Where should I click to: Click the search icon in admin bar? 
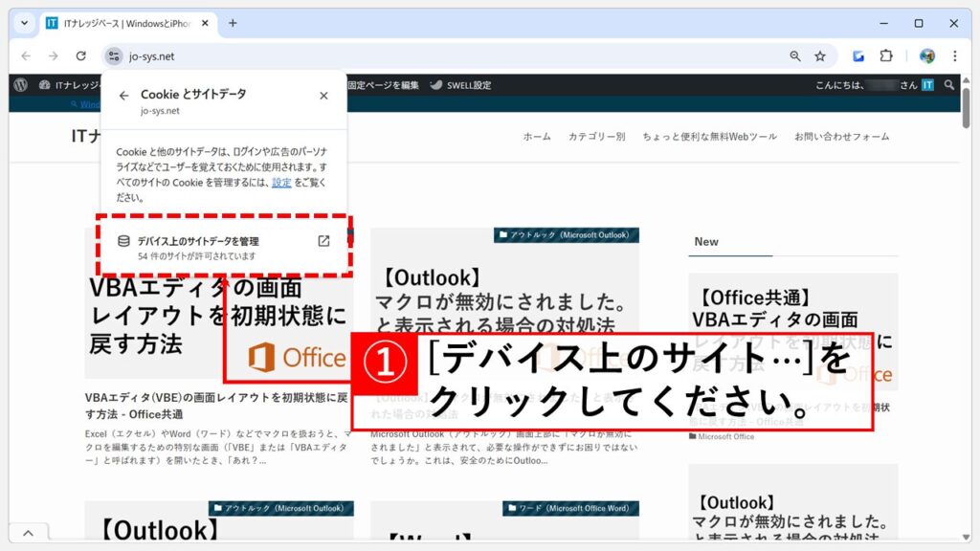click(x=948, y=85)
